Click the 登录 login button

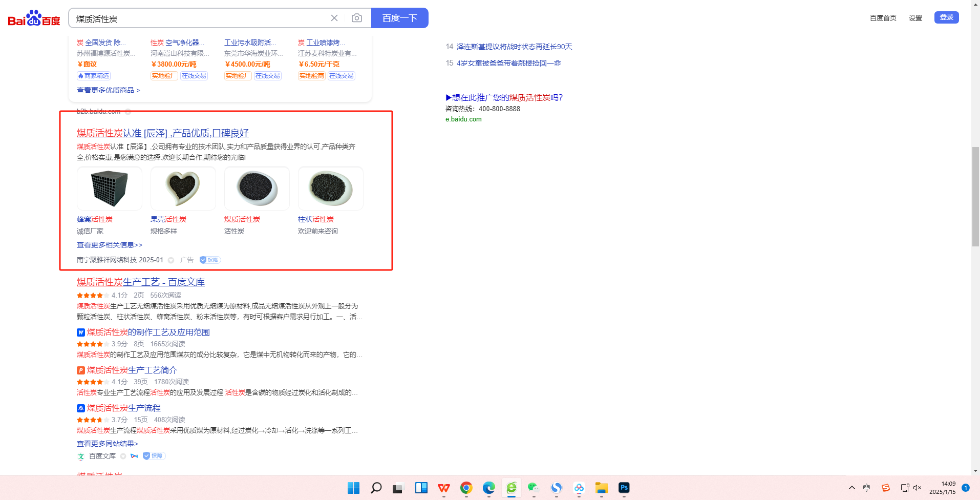pyautogui.click(x=947, y=17)
